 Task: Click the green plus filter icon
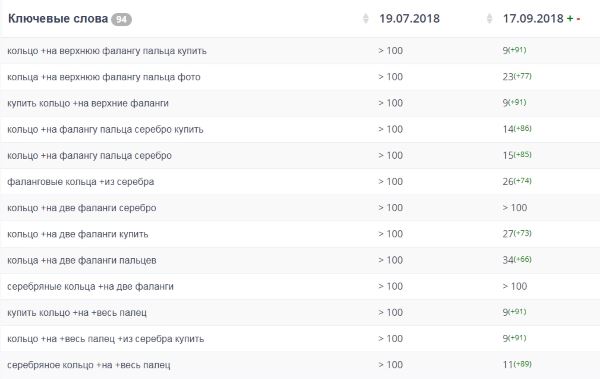click(x=570, y=18)
